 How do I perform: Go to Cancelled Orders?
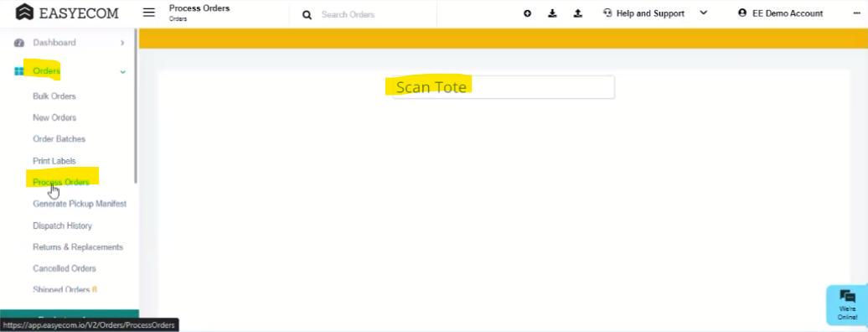tap(65, 268)
